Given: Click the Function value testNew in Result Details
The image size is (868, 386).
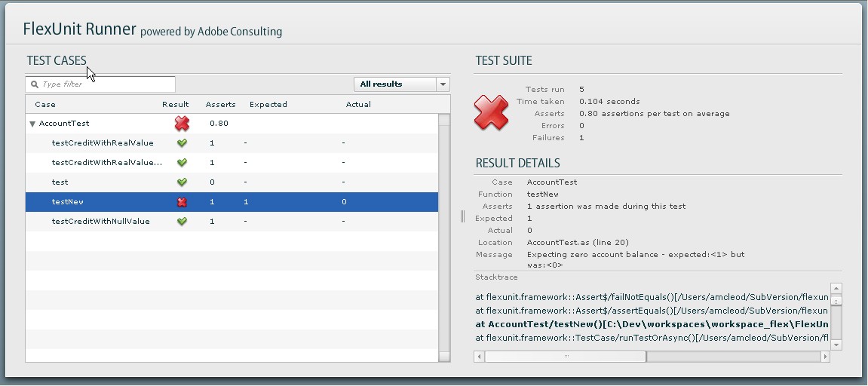Looking at the screenshot, I should pos(542,195).
